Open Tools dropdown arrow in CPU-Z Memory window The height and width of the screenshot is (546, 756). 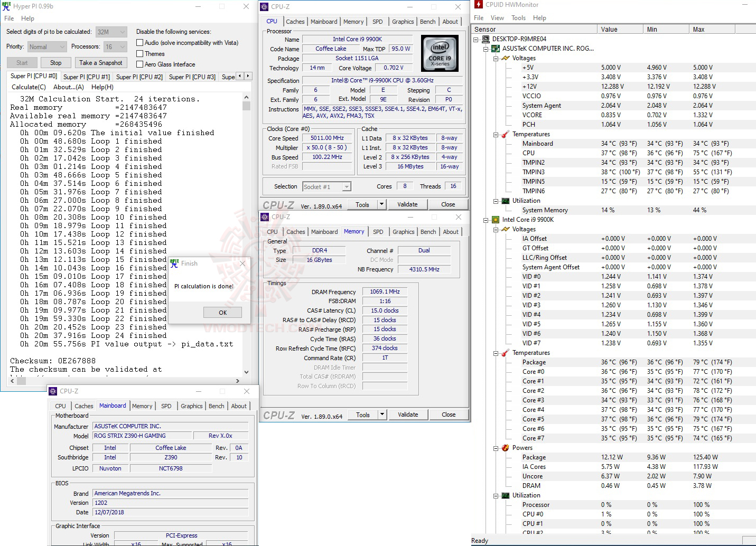(382, 415)
